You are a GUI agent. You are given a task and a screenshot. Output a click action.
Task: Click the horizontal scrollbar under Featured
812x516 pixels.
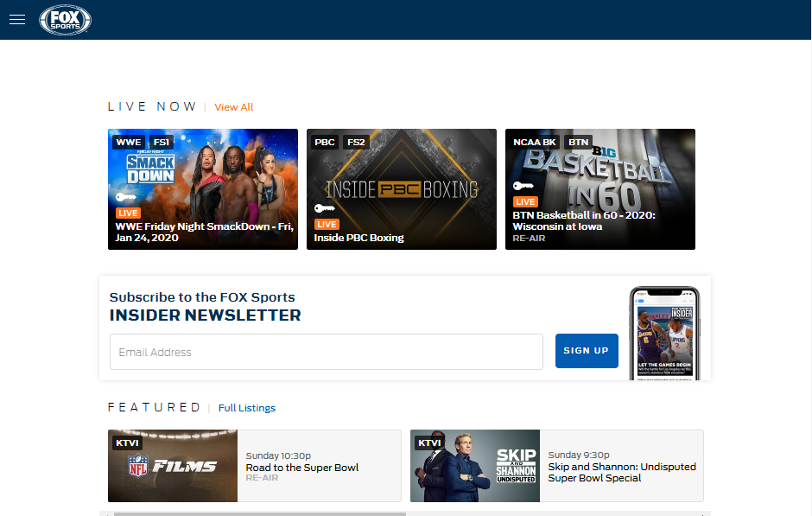click(260, 514)
